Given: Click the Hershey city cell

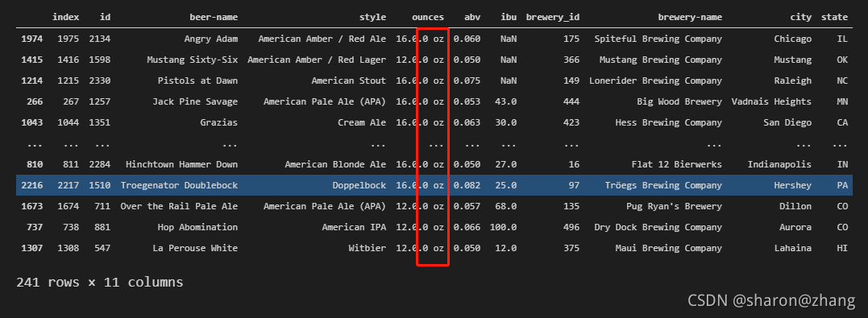Looking at the screenshot, I should (793, 185).
